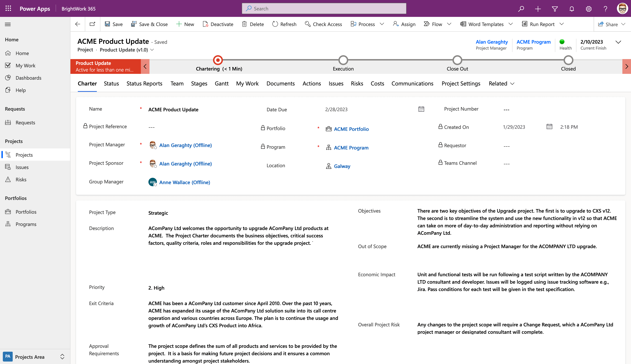This screenshot has height=364, width=631.
Task: Assign the record to another user
Action: [404, 24]
